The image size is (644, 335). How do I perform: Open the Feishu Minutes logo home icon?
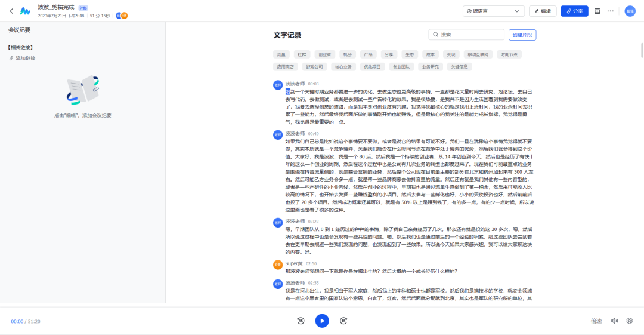(25, 11)
